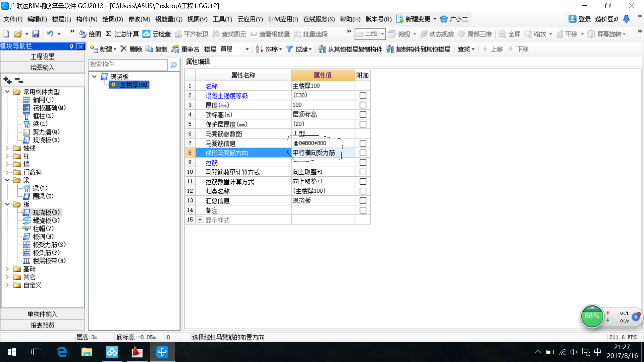Select 螺旋板(B) in the navigation tree

42,220
